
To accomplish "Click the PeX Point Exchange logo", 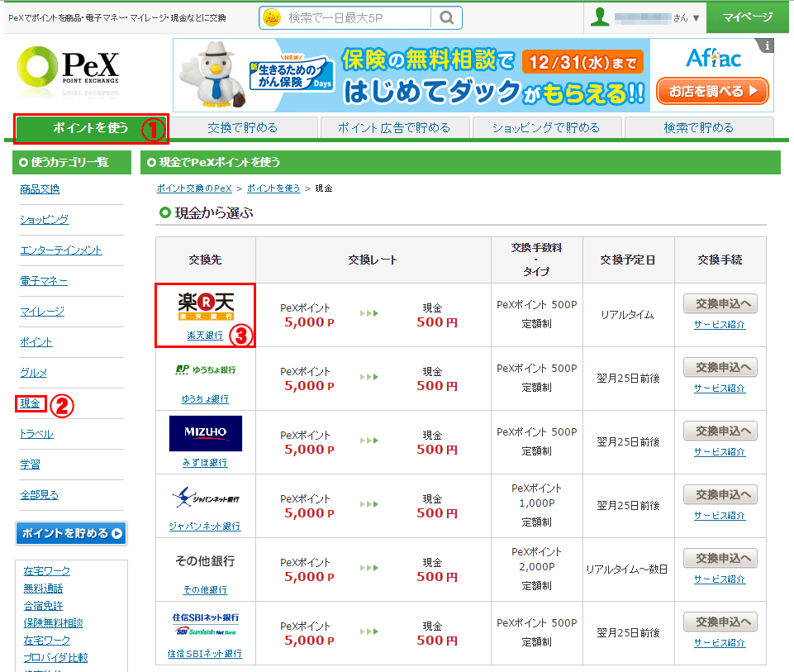I will coord(68,71).
